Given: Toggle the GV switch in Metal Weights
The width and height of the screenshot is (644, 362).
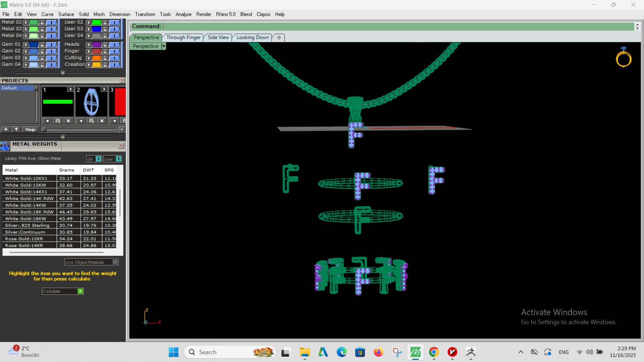Looking at the screenshot, I should (x=98, y=159).
